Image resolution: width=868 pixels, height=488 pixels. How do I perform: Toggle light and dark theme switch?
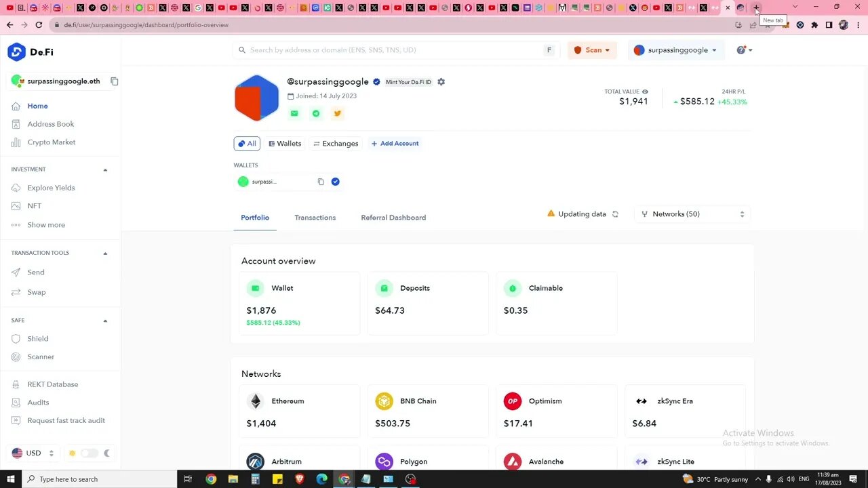click(x=90, y=453)
